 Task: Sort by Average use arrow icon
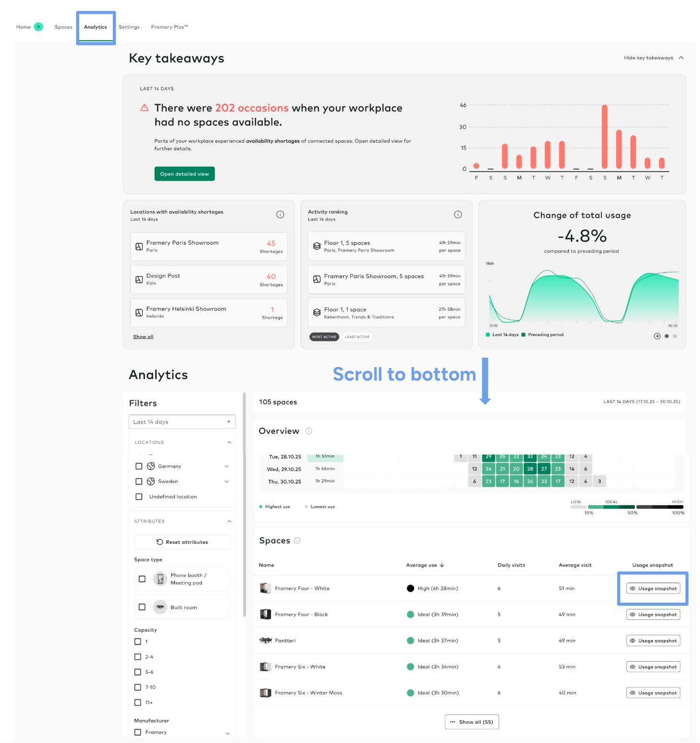[x=442, y=565]
